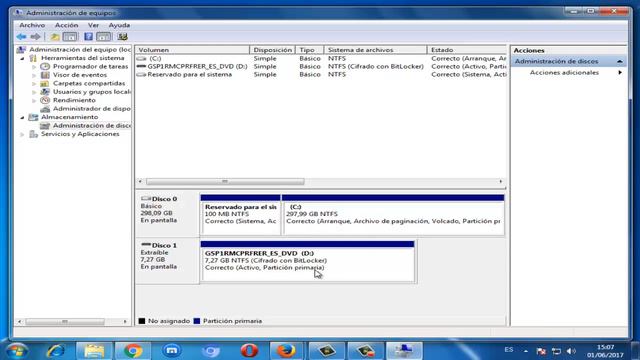Expand Servicios y Aplicaciones node
This screenshot has width=640, height=360.
pyautogui.click(x=22, y=134)
